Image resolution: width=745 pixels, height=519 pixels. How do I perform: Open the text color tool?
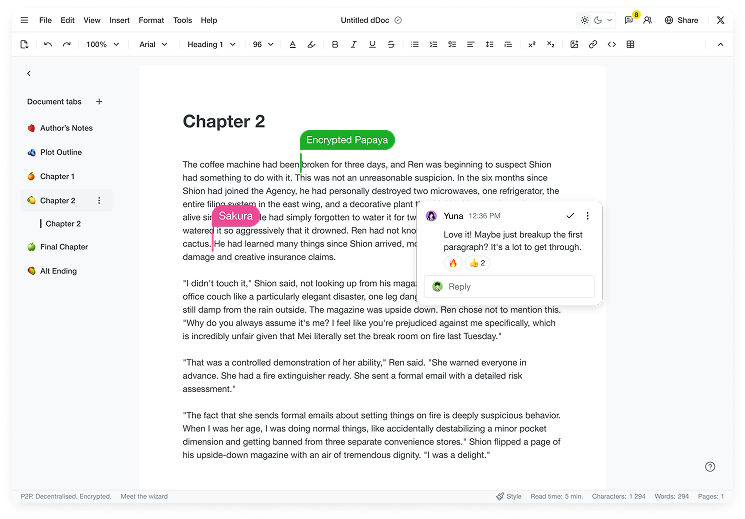pos(293,44)
